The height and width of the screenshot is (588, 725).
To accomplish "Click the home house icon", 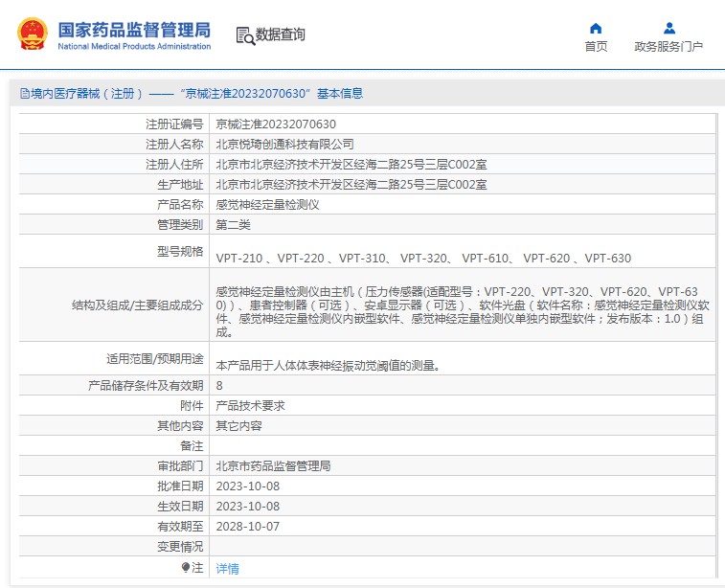I will 596,28.
